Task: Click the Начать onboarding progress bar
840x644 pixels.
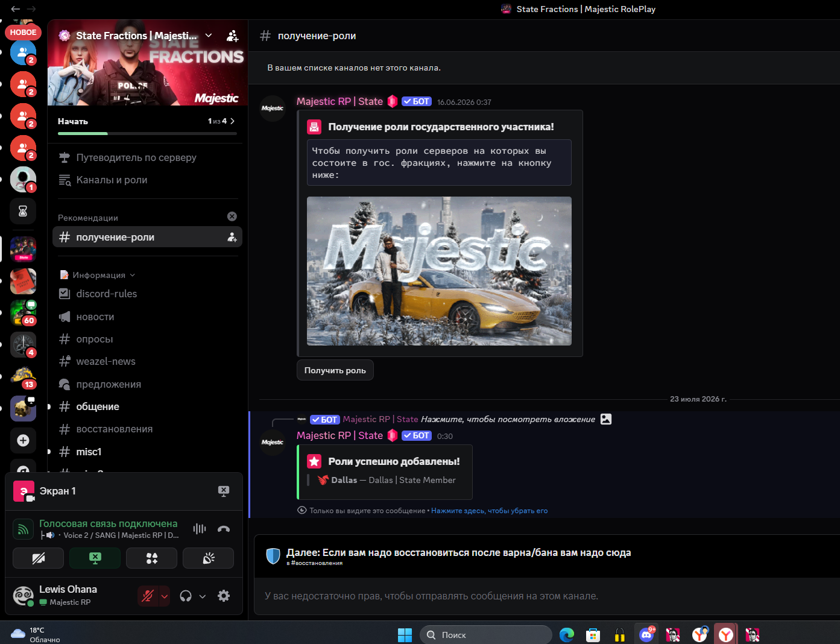Action: (147, 133)
